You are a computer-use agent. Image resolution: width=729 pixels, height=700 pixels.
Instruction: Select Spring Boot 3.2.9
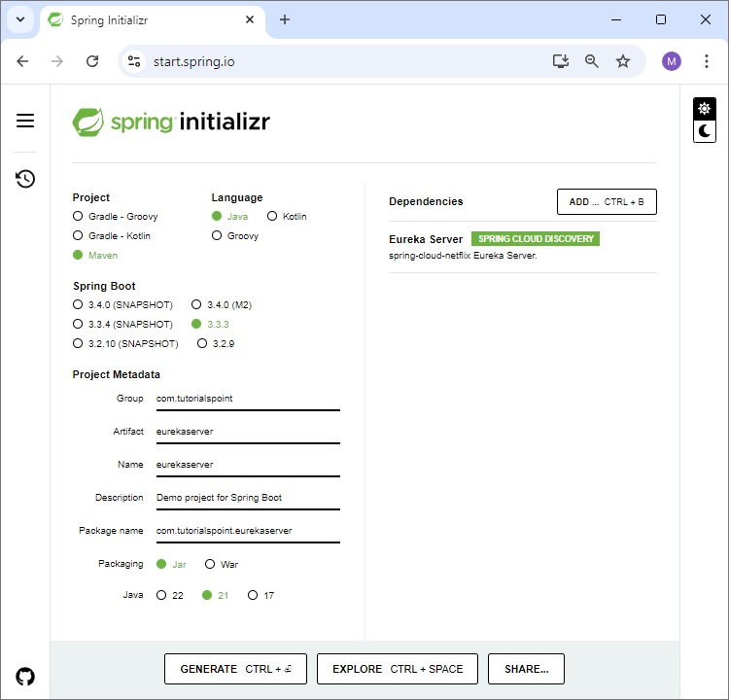(x=216, y=344)
